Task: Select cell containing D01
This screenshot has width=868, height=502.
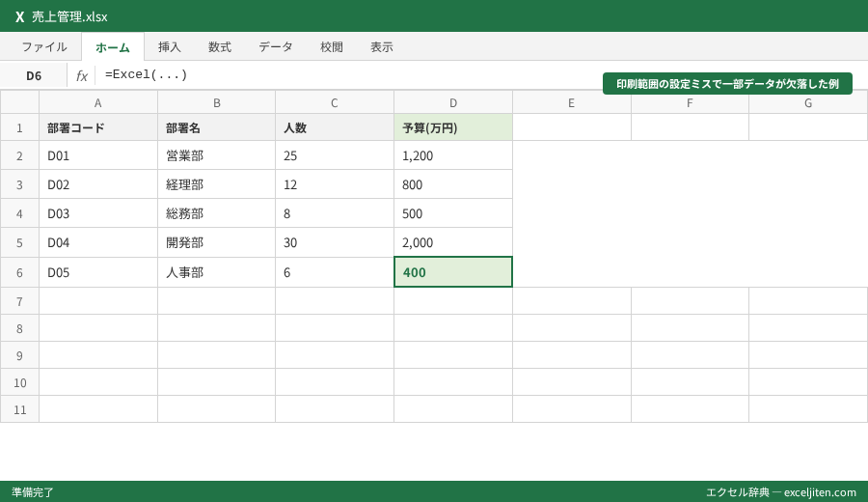Action: [98, 155]
